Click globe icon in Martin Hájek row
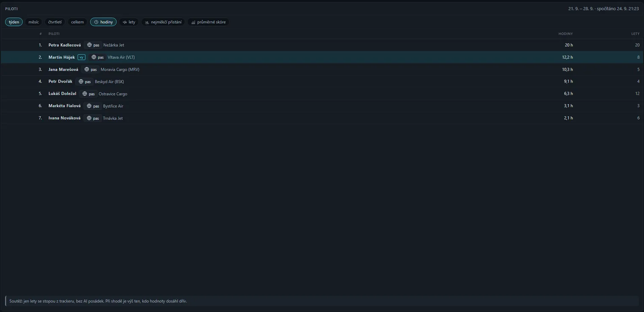This screenshot has height=312, width=644. pos(94,57)
